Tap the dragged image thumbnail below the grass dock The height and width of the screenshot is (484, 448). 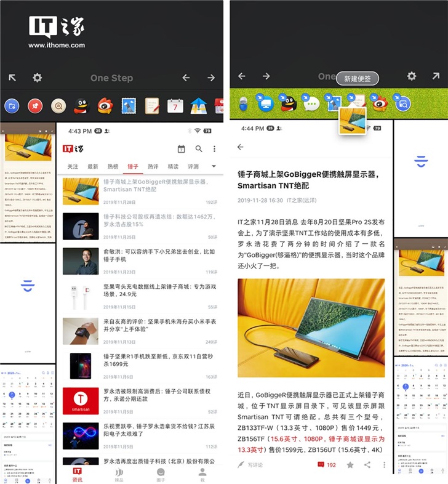click(353, 121)
